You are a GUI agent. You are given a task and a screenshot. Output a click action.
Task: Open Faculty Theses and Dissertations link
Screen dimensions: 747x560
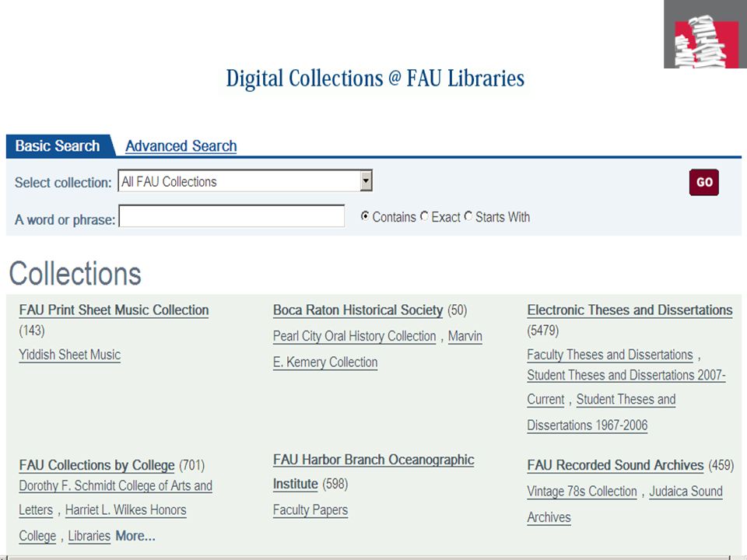pos(610,355)
